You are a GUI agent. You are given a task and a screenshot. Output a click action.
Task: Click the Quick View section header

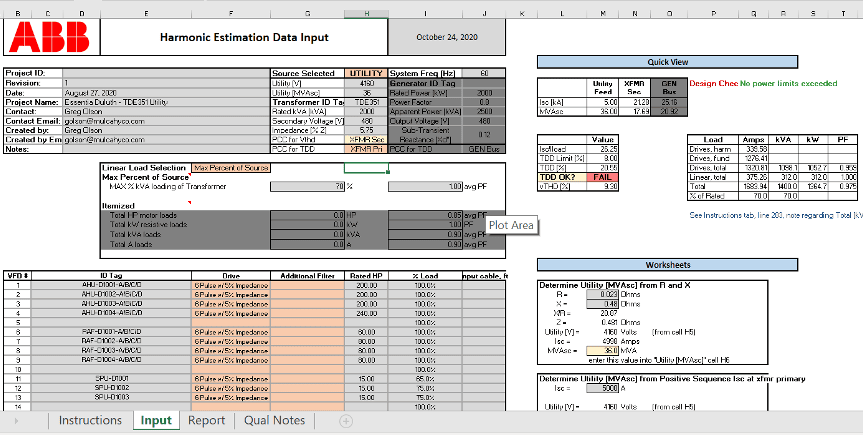(x=667, y=61)
